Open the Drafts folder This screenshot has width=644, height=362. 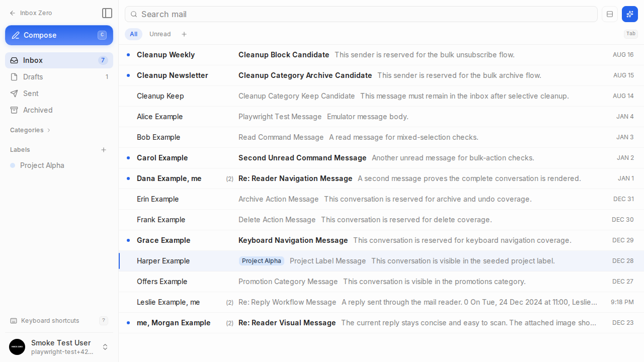click(x=59, y=77)
